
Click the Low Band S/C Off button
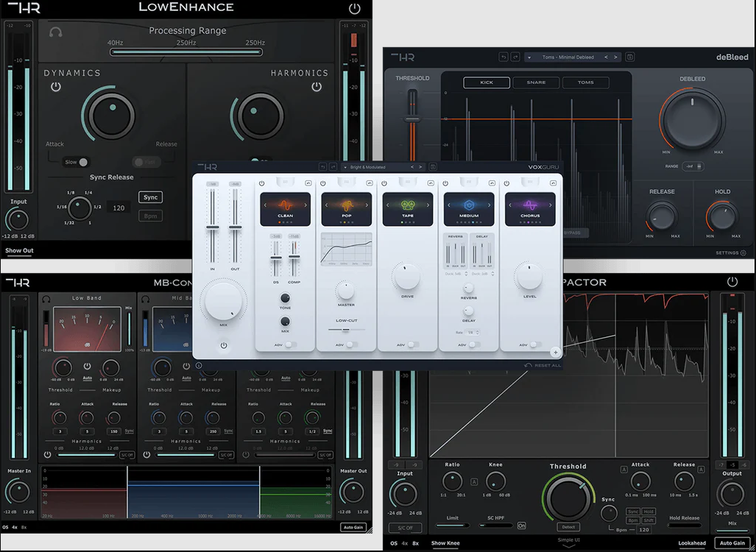127,455
